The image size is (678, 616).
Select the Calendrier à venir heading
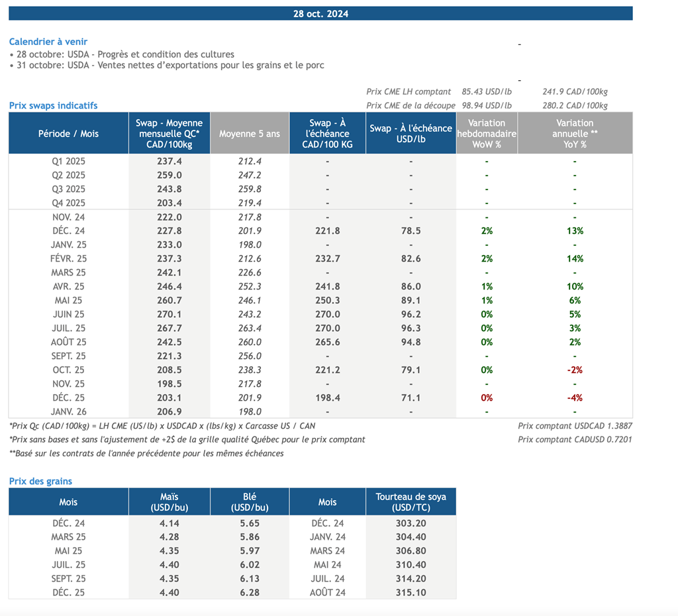[48, 42]
